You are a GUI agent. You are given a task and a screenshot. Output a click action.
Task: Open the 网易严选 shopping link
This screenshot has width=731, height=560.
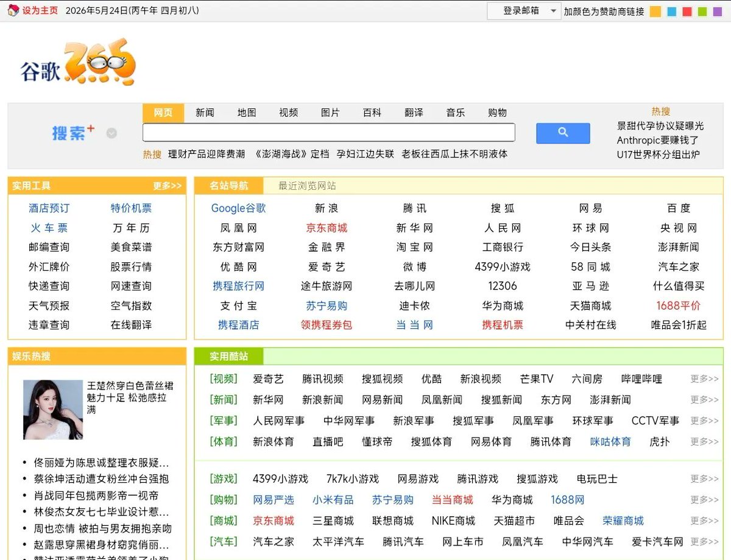click(x=274, y=500)
